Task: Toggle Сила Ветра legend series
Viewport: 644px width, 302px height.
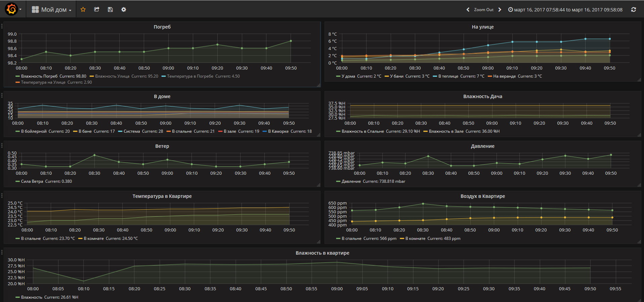Action: [32, 181]
